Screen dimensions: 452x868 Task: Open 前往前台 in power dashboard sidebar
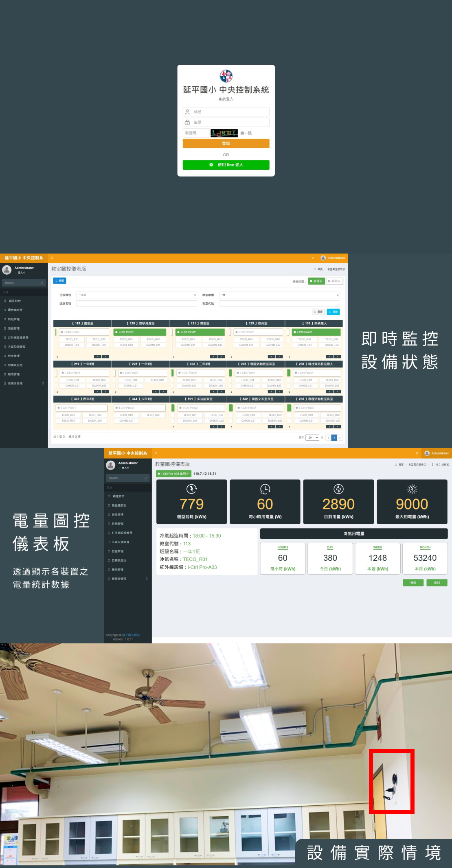(x=127, y=496)
